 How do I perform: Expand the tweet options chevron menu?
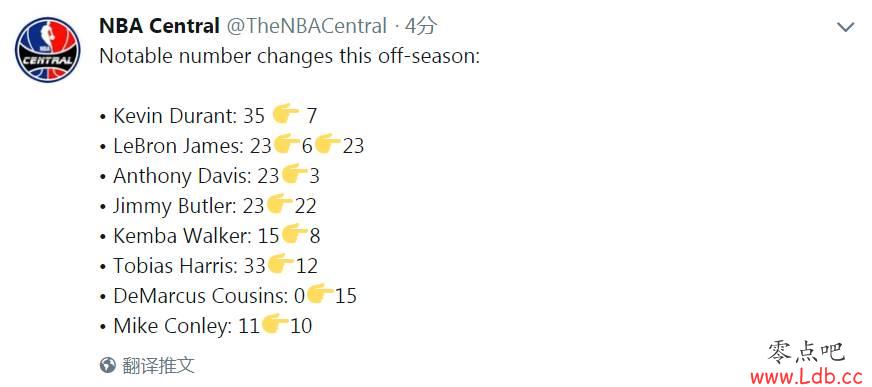click(845, 26)
